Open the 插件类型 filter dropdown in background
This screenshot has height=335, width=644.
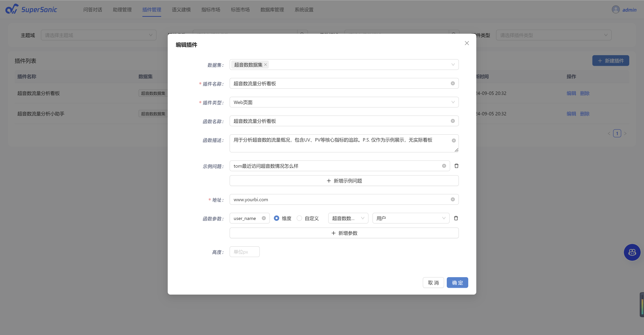click(553, 35)
